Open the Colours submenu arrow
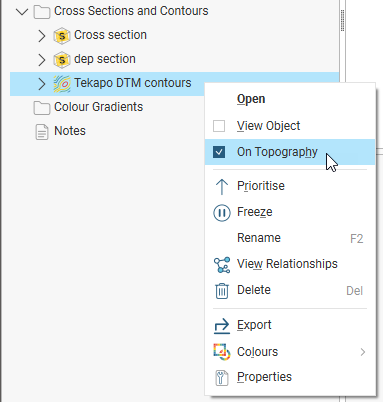Viewport: 383px width, 402px height. click(363, 352)
